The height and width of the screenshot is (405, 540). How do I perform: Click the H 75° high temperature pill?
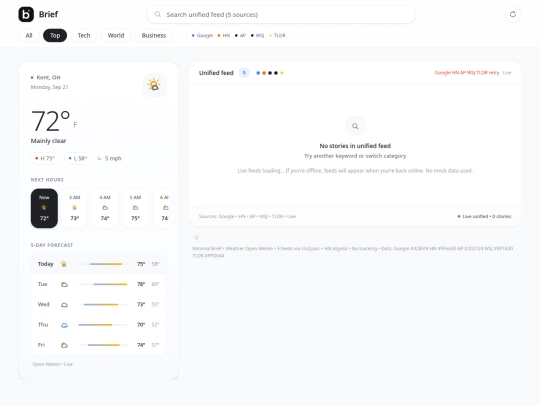click(45, 158)
